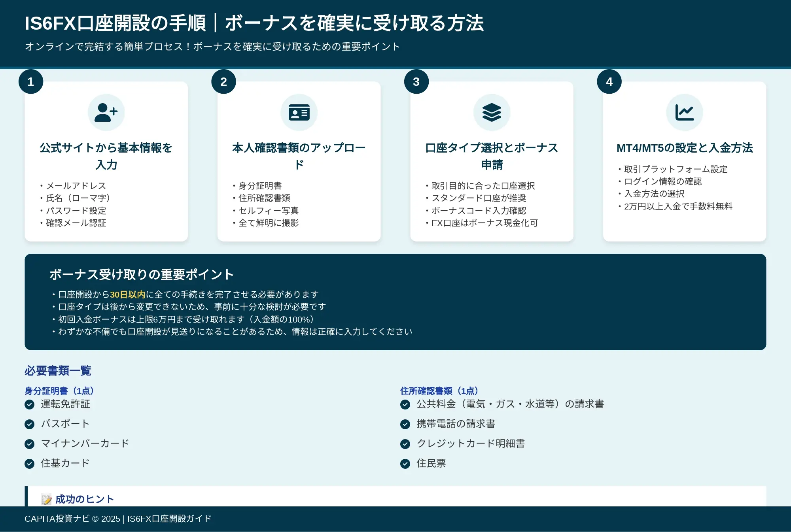Click subheading 住所確認書類（1点）
The height and width of the screenshot is (532, 791).
pyautogui.click(x=439, y=391)
